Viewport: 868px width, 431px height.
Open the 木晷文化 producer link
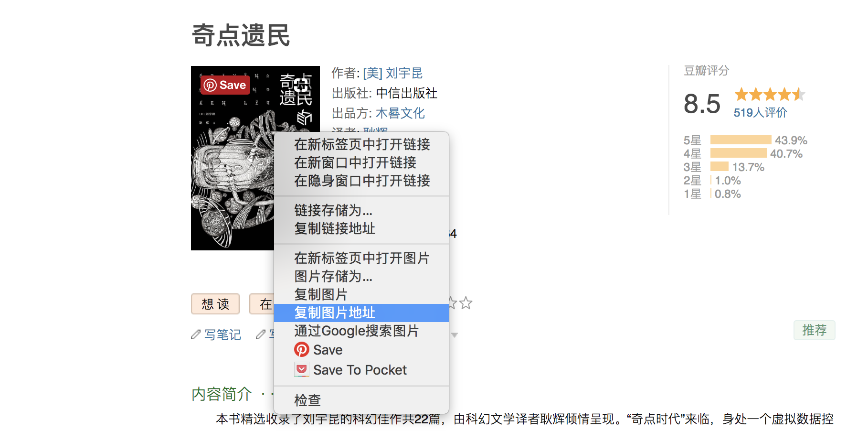click(x=400, y=113)
